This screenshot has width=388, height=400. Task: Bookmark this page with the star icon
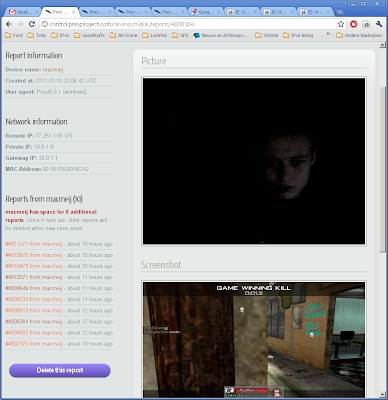pos(341,24)
